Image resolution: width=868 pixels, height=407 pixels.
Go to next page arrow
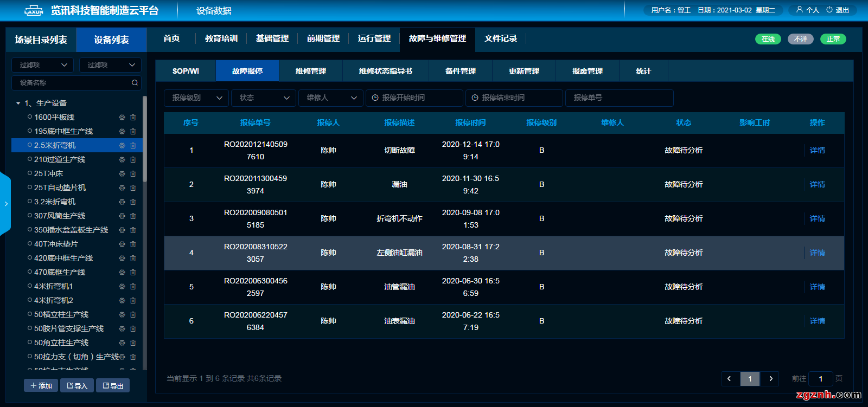pos(771,379)
